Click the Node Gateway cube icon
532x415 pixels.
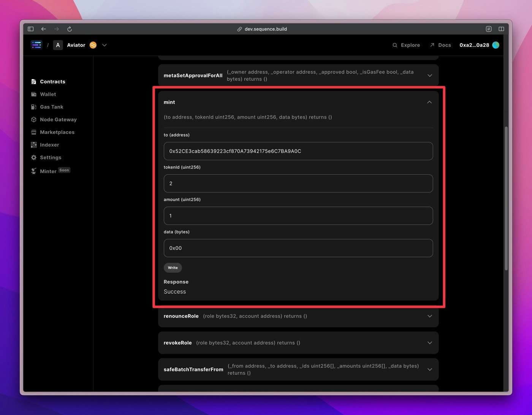(33, 119)
